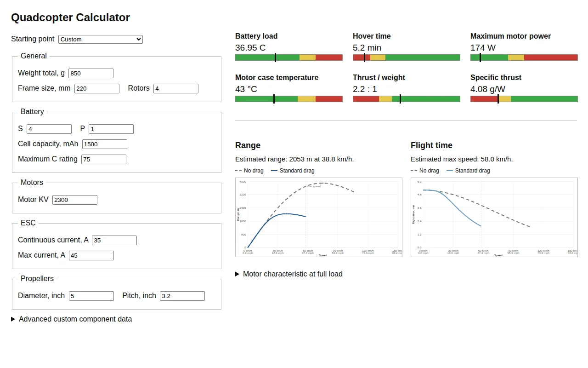Click the 43 °C temperature value
The width and height of the screenshot is (588, 368).
tap(246, 89)
